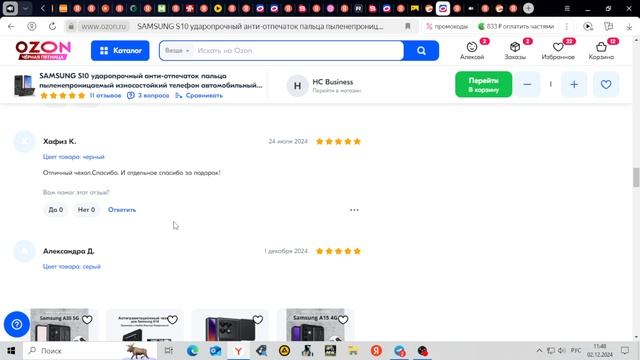Launch Microsoft Edge from the taskbar
Screen dimensions: 640x360
coord(192,351)
